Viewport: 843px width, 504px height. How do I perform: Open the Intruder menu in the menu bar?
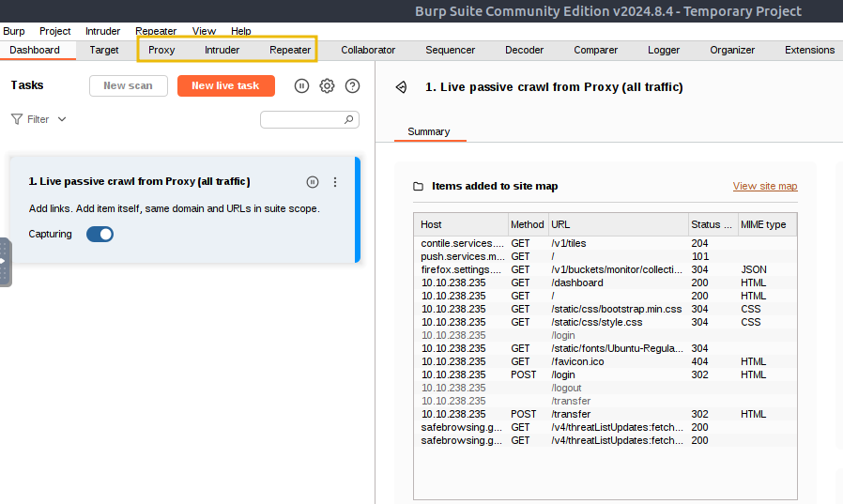102,31
